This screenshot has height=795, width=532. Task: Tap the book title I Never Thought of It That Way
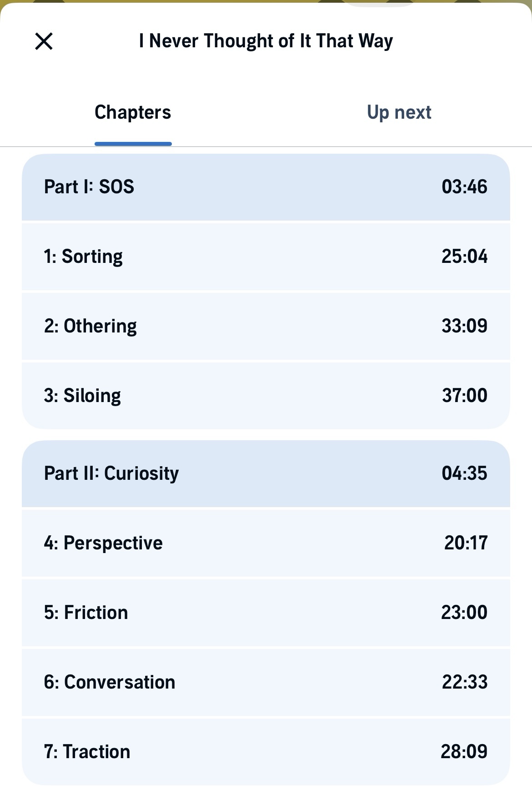[266, 41]
